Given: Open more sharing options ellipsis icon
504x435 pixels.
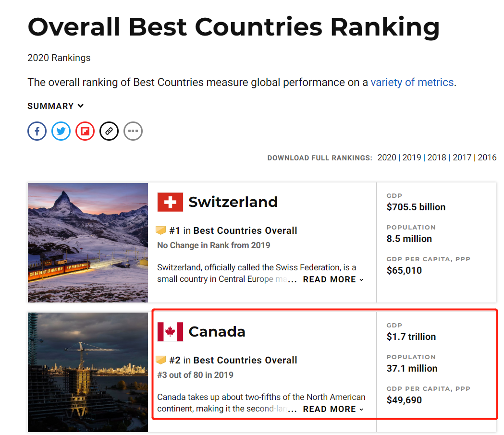Looking at the screenshot, I should click(x=133, y=131).
